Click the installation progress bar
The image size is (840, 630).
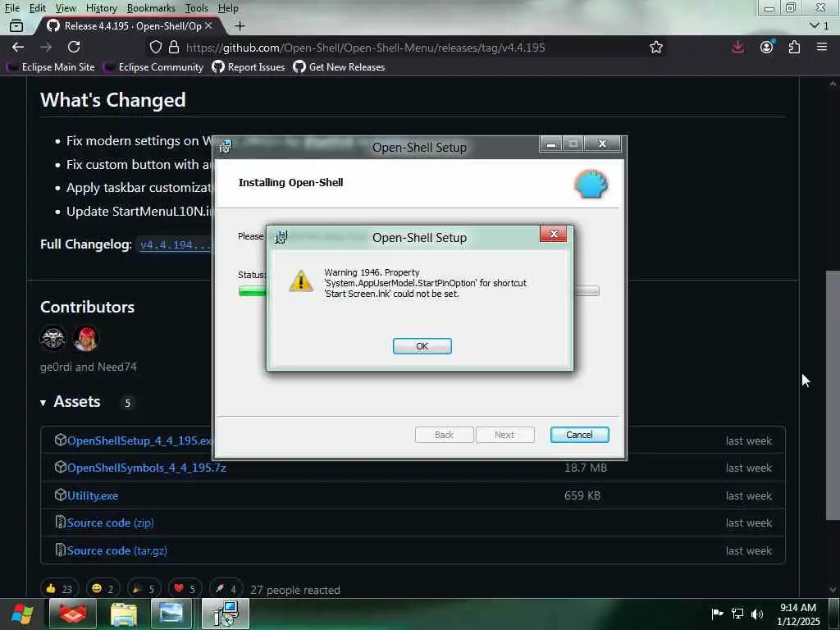418,291
